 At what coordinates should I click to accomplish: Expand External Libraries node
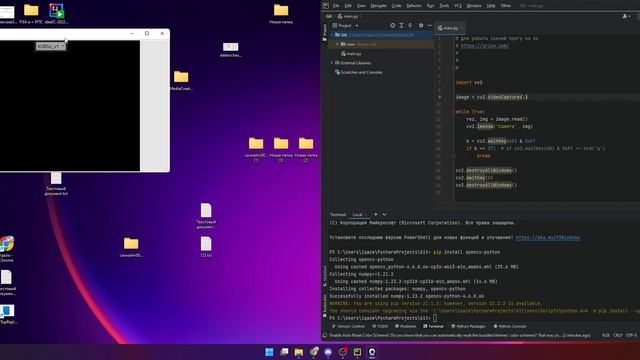[x=332, y=63]
